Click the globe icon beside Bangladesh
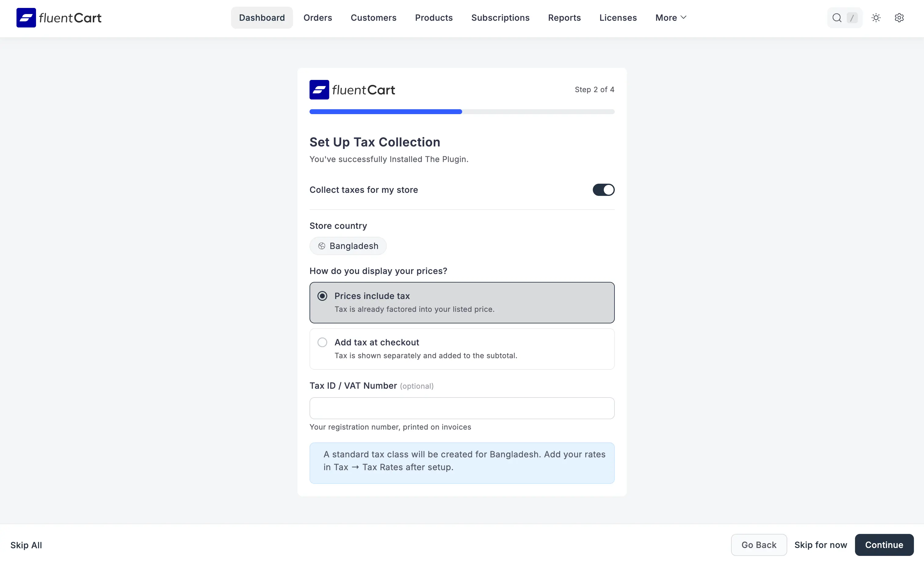The image size is (924, 562). (x=321, y=246)
